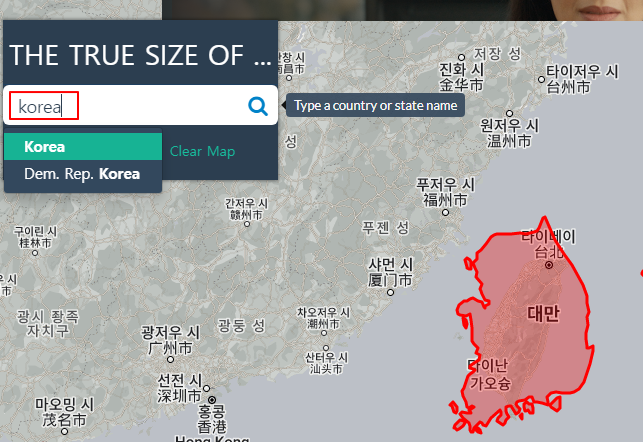This screenshot has width=643, height=442.
Task: Click the 타이저우 시 台州市 city marker
Action: (541, 79)
